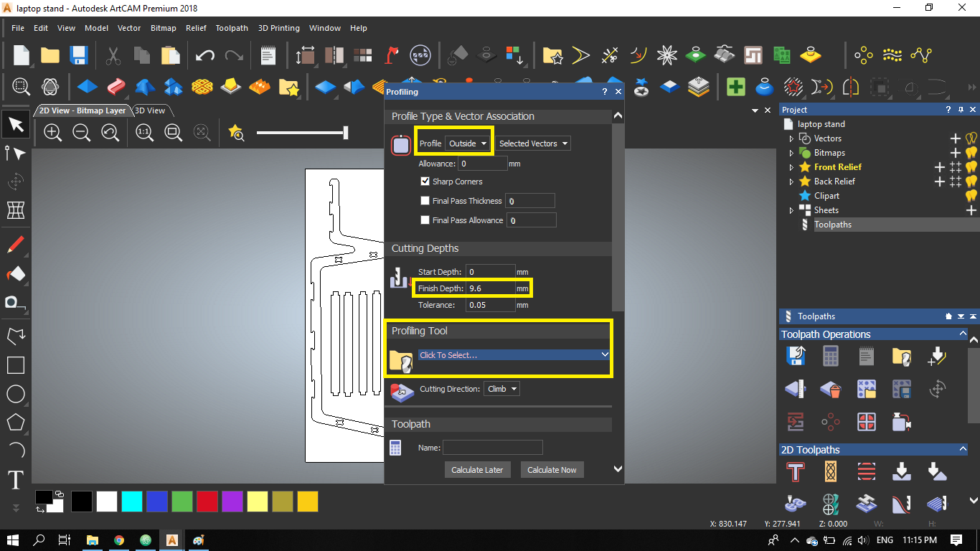Open the Selected Vectors dropdown
Viewport: 980px width, 551px height.
pos(534,143)
